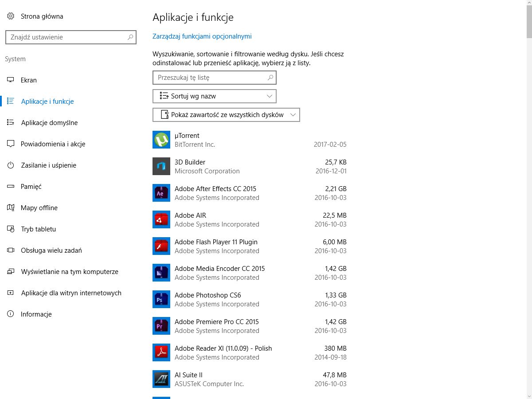
Task: Click the Informacje info circle icon
Action: pyautogui.click(x=11, y=314)
